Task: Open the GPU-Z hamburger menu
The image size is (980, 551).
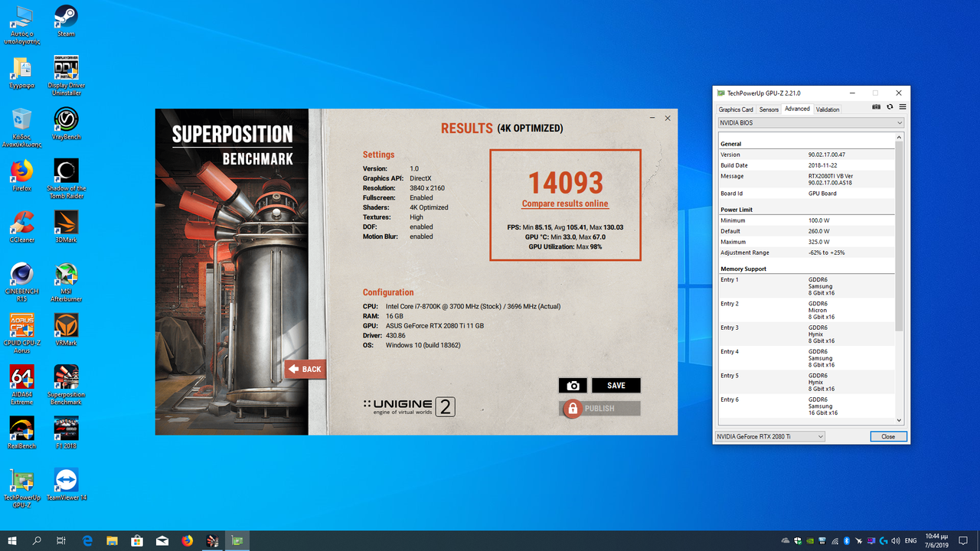Action: 903,107
